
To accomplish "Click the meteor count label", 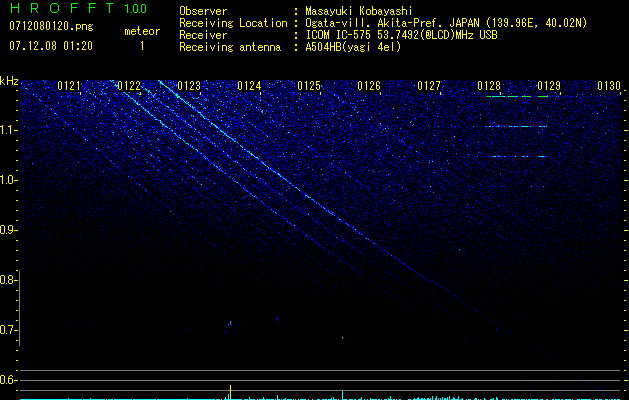I will 142,31.
